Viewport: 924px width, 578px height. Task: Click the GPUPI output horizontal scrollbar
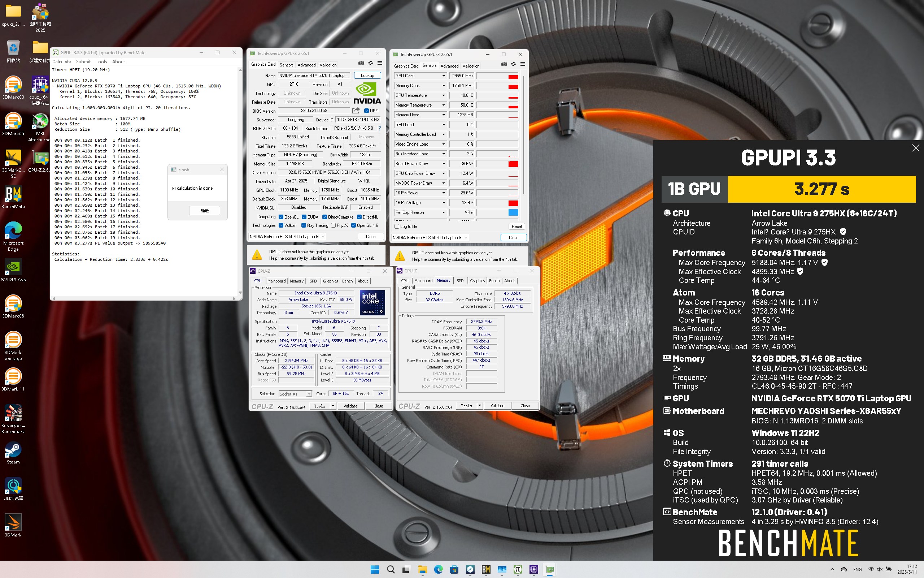tap(144, 298)
